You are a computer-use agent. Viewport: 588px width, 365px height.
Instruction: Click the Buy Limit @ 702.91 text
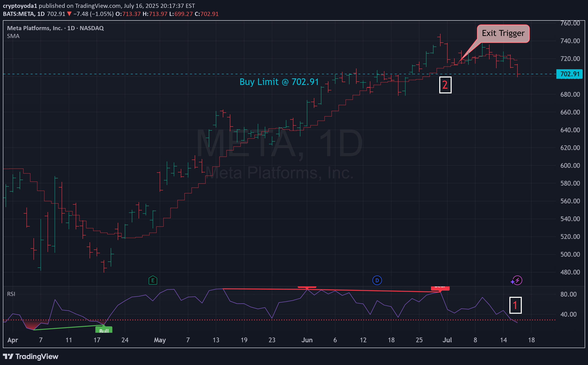coord(279,82)
